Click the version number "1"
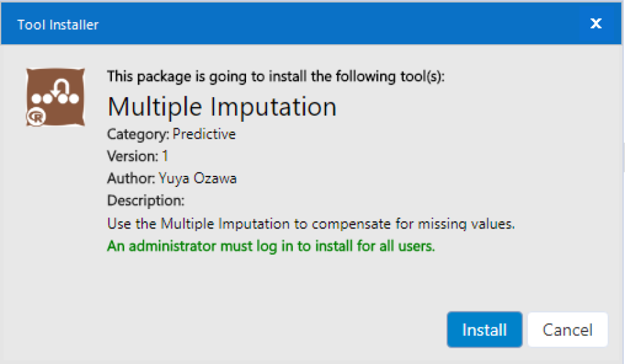 point(165,156)
